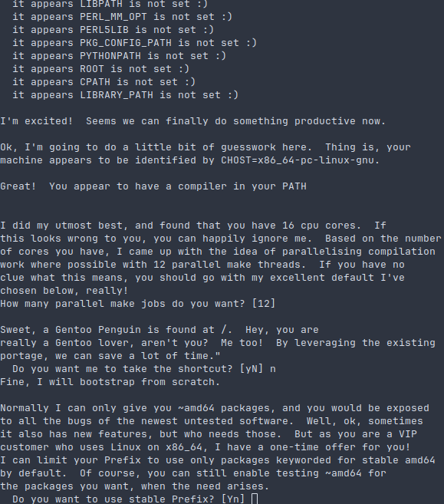
Task: Click the LIBRARY_PATH variable name
Action: [117, 95]
